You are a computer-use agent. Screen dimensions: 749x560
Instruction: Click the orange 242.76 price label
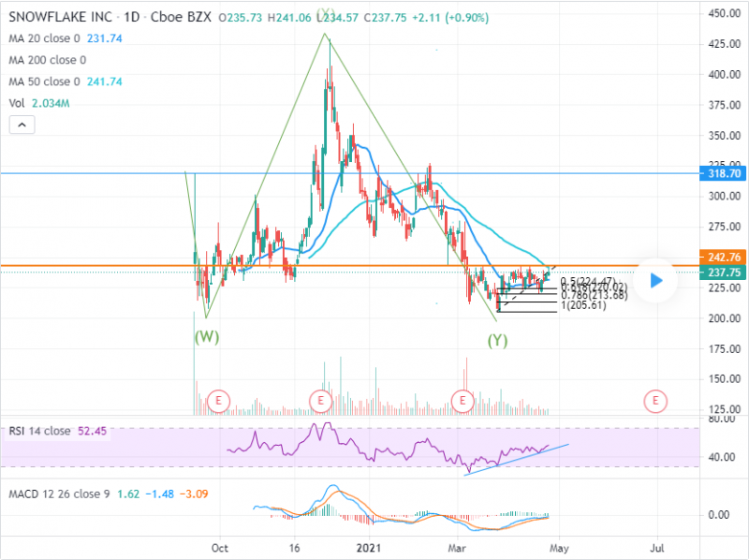click(x=723, y=257)
